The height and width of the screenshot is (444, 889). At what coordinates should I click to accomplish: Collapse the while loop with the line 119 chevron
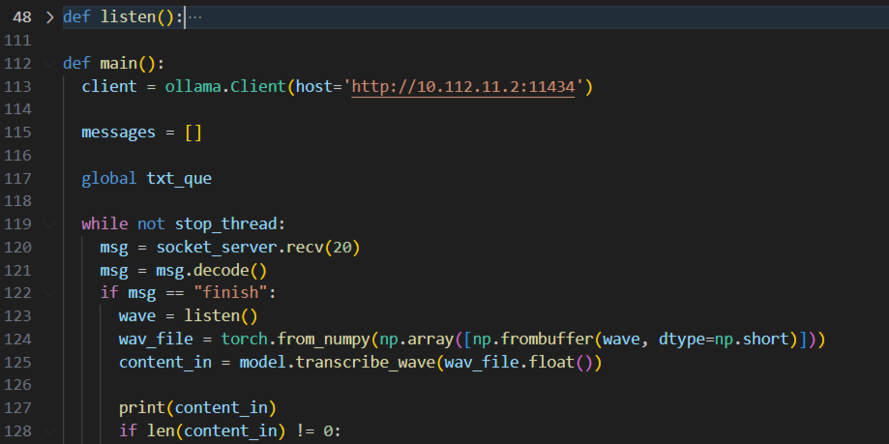coord(50,223)
